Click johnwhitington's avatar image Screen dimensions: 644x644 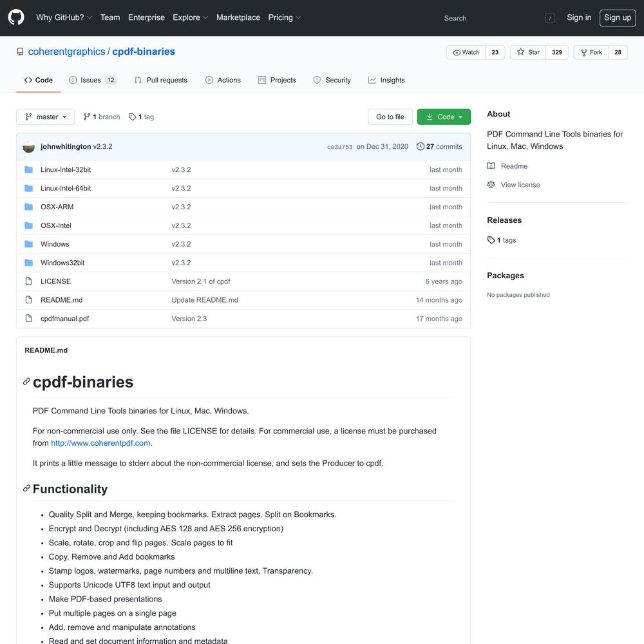pos(28,147)
